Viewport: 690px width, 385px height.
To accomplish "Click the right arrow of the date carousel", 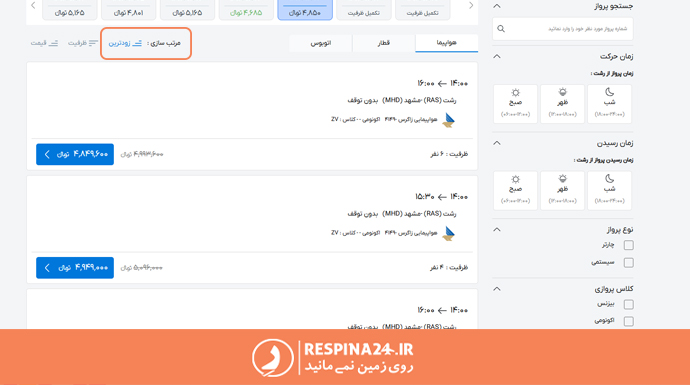I will (x=471, y=6).
